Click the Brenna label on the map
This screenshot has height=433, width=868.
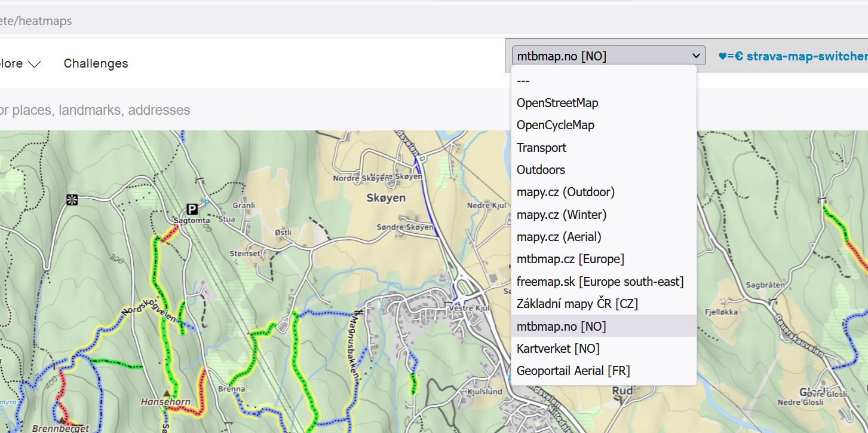click(x=232, y=389)
